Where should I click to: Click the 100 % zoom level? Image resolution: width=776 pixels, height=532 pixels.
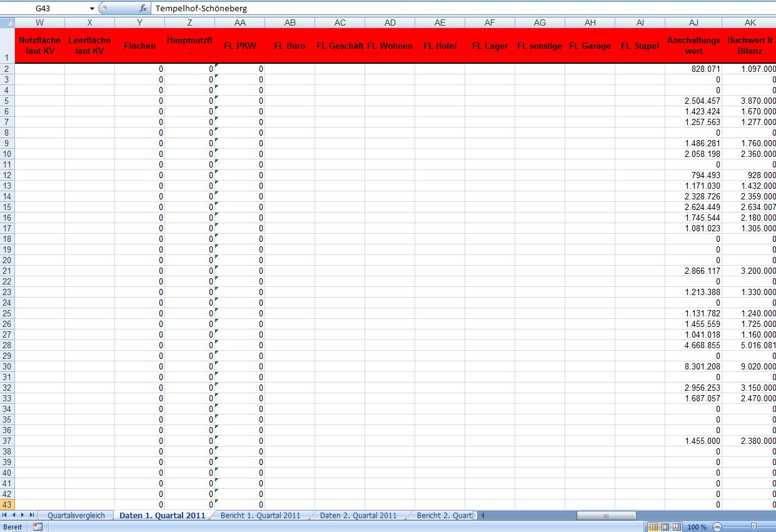point(697,527)
